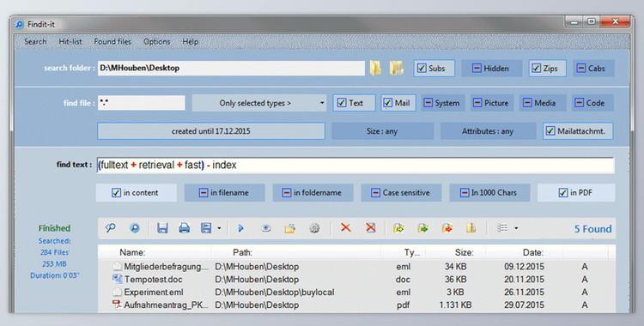Click the find text input field

coord(355,165)
